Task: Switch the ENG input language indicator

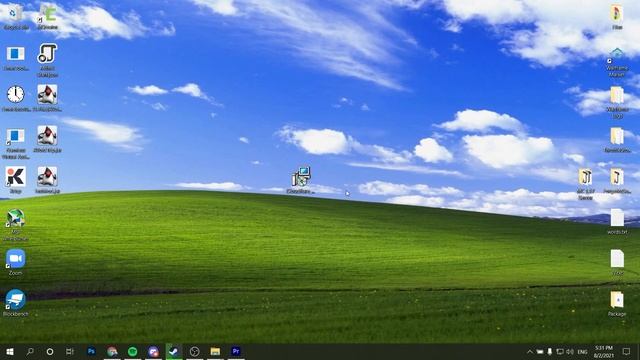Action: click(x=582, y=352)
